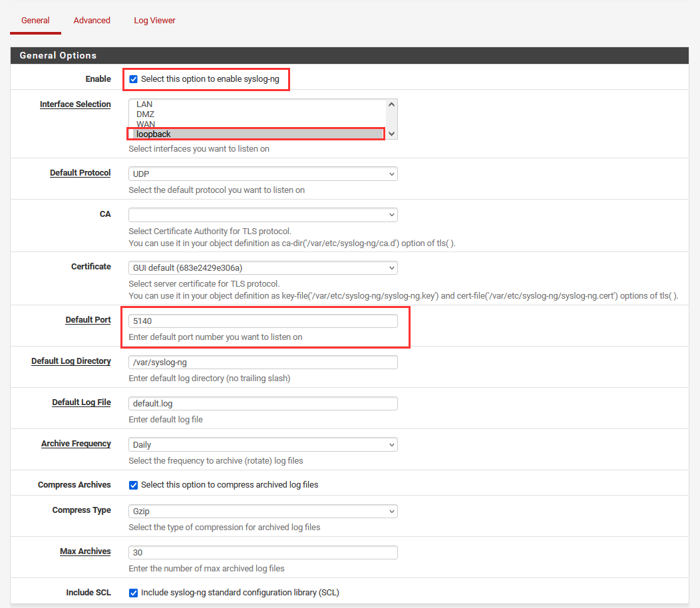Click the Default Log File field

(x=263, y=404)
